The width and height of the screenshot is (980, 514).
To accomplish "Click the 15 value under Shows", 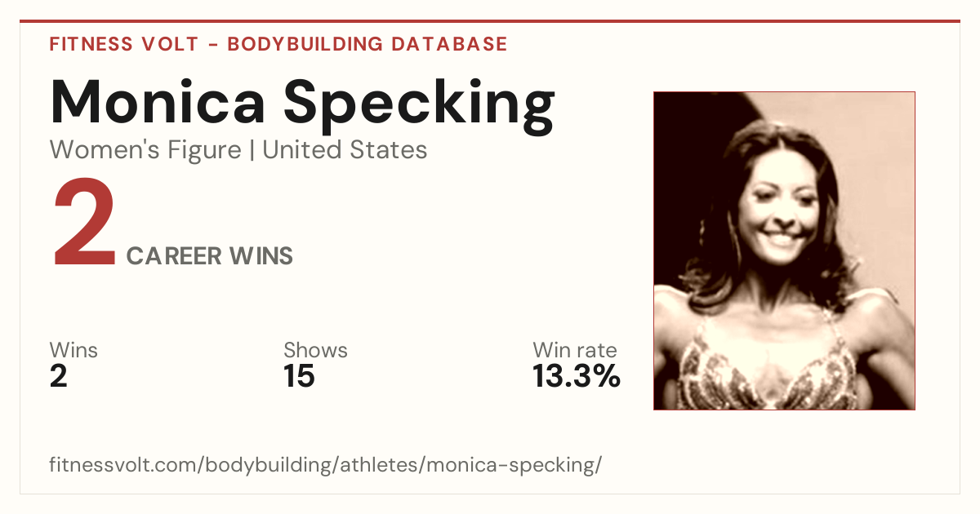I will [x=299, y=376].
